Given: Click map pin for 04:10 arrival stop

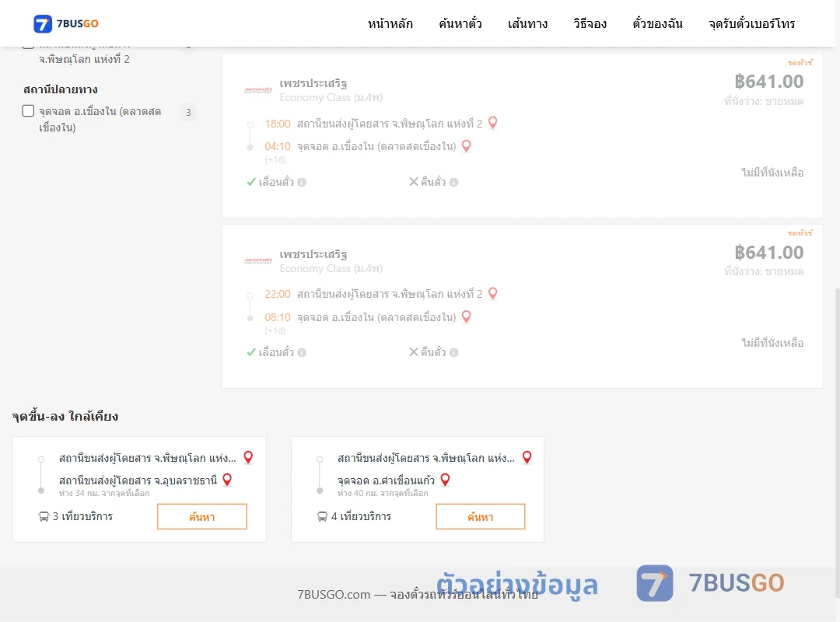Looking at the screenshot, I should pos(467,145).
